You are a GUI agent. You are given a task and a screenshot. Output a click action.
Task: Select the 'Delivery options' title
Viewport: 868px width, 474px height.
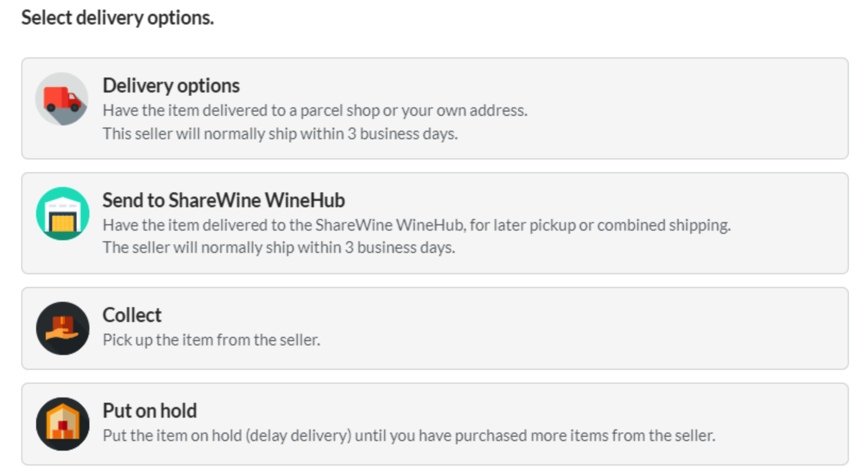pyautogui.click(x=171, y=86)
